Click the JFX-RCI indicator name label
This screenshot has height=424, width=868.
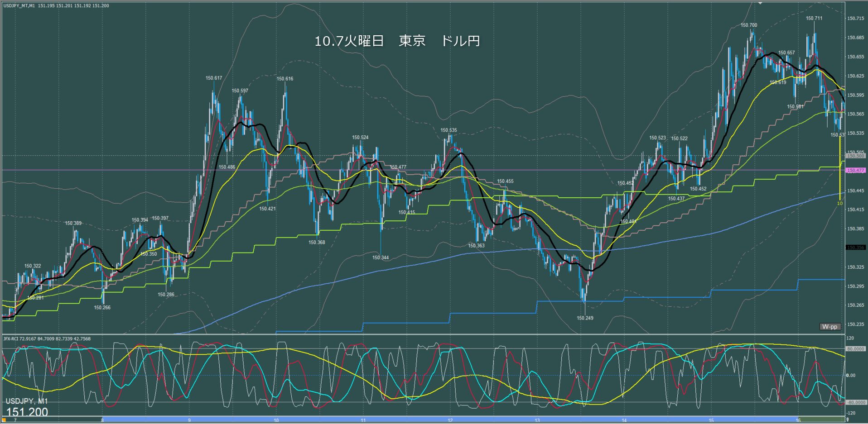coord(46,338)
